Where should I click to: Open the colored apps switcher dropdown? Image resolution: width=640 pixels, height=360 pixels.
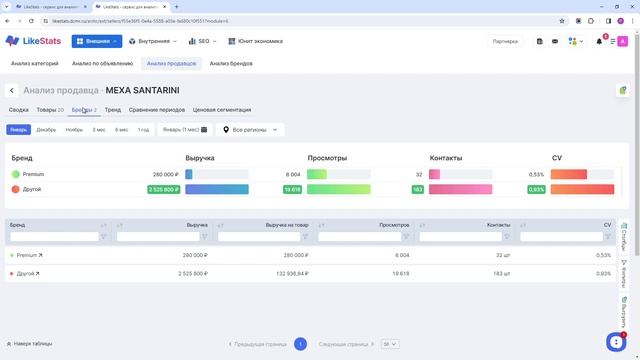576,41
